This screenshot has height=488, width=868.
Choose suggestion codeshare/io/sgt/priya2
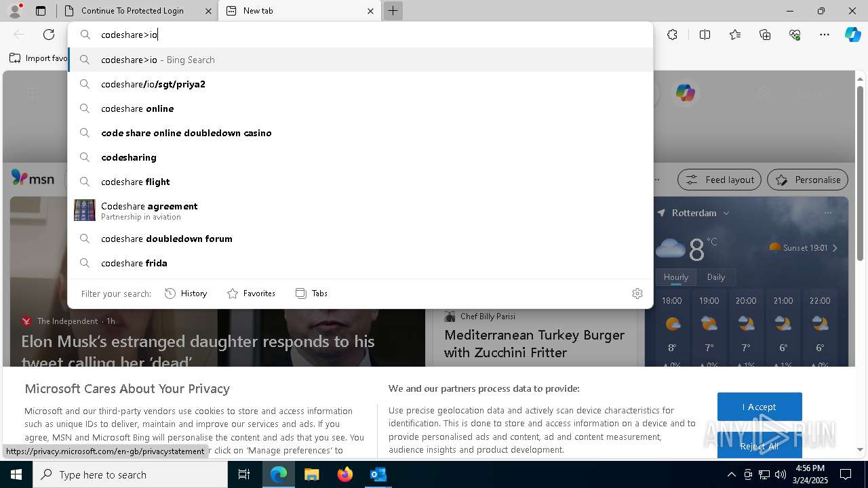(360, 84)
